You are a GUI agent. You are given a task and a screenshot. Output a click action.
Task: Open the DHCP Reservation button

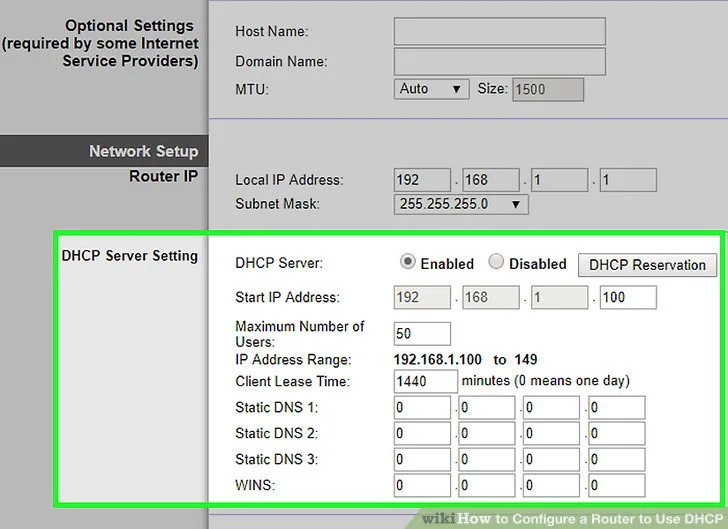pos(647,265)
